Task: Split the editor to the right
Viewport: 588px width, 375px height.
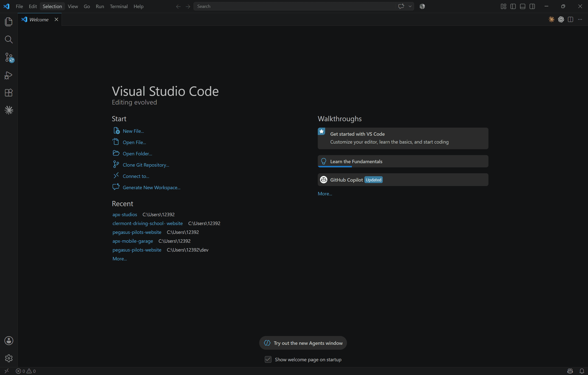Action: tap(571, 19)
